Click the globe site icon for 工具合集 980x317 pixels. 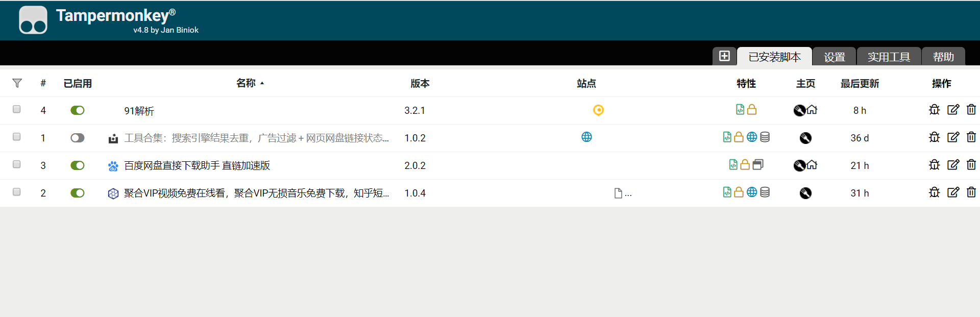(x=586, y=137)
